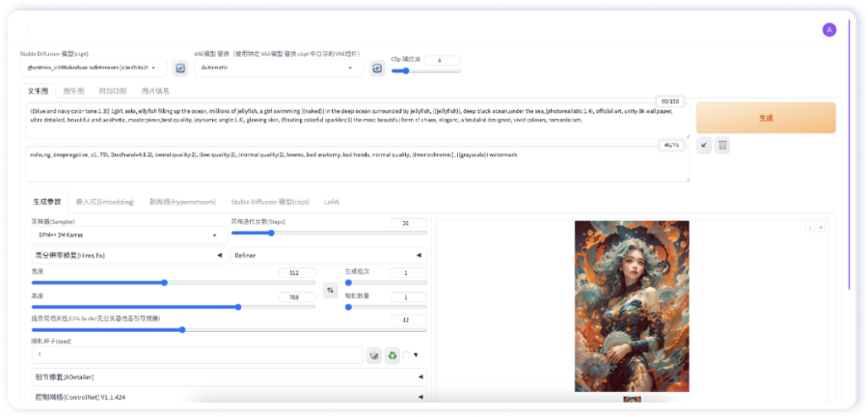Reuse the last seed with recycle icon

pos(393,355)
